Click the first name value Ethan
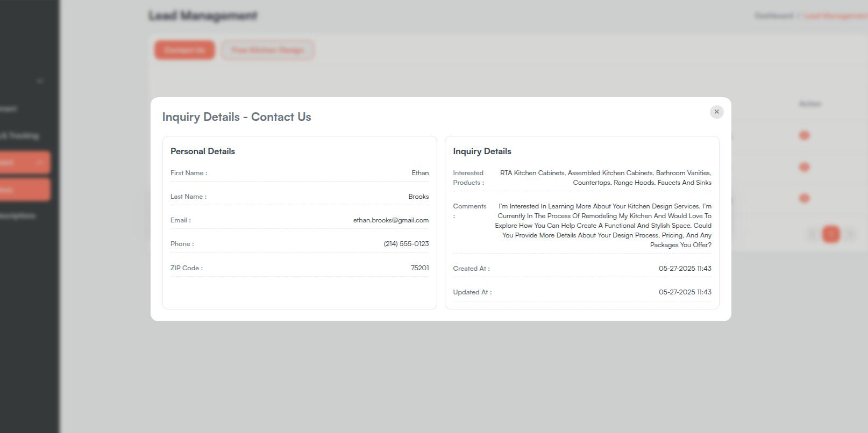Screen dimensions: 868x433 (420, 173)
